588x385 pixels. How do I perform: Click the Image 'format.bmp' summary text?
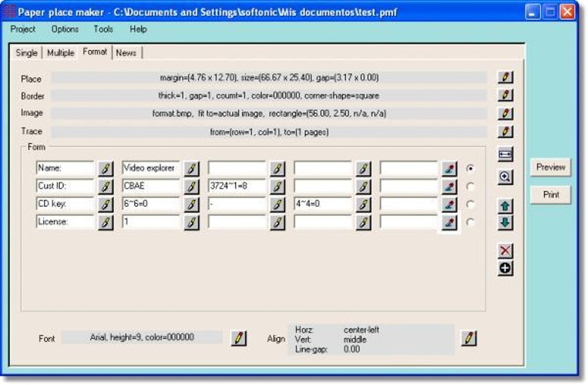[269, 113]
